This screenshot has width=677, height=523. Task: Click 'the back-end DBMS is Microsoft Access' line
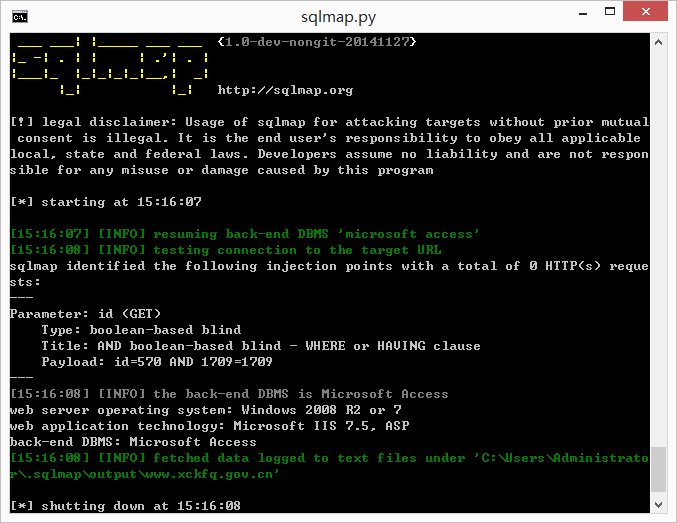click(x=229, y=394)
